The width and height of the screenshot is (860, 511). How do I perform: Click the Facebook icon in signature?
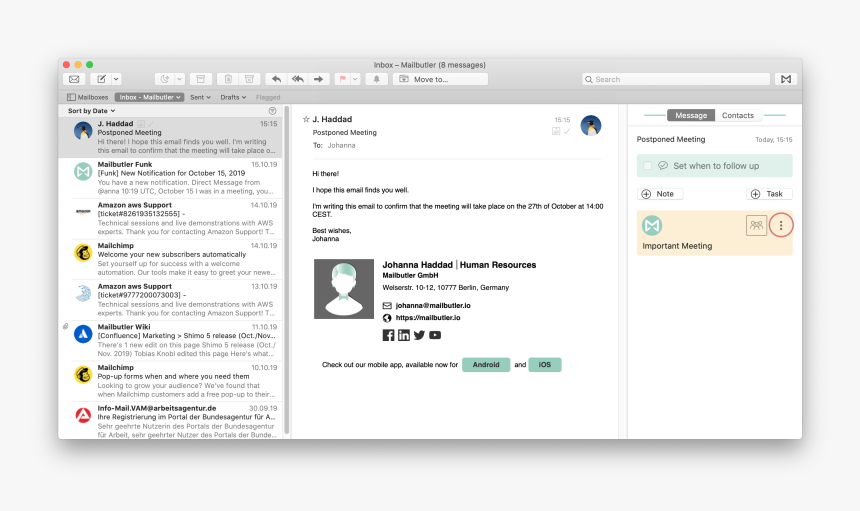tap(388, 335)
